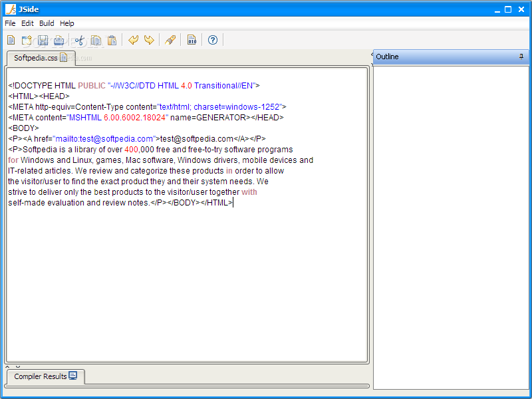Click the highlighted number 400

pos(131,150)
